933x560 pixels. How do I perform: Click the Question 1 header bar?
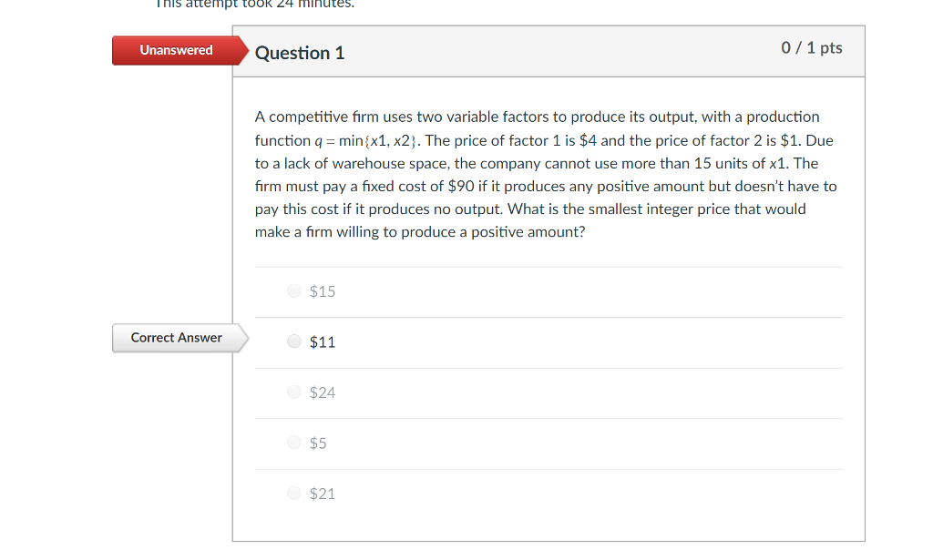point(547,51)
